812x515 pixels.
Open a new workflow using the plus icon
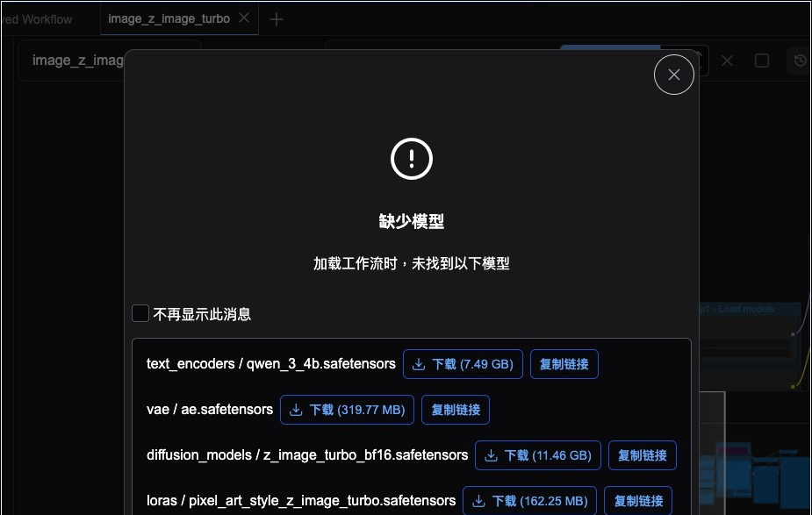tap(277, 18)
